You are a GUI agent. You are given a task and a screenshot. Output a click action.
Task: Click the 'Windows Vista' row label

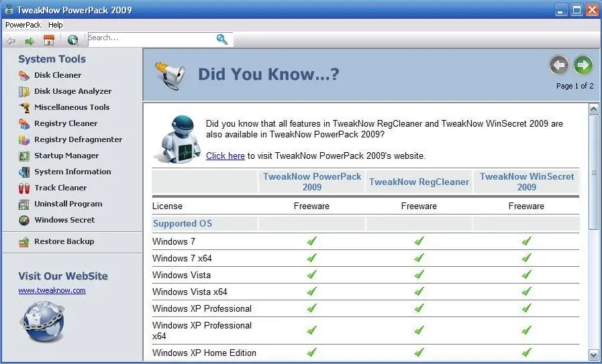[181, 276]
